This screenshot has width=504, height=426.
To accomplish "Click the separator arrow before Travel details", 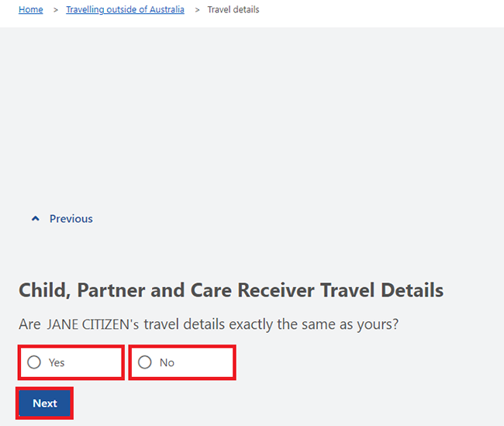I will pos(197,10).
